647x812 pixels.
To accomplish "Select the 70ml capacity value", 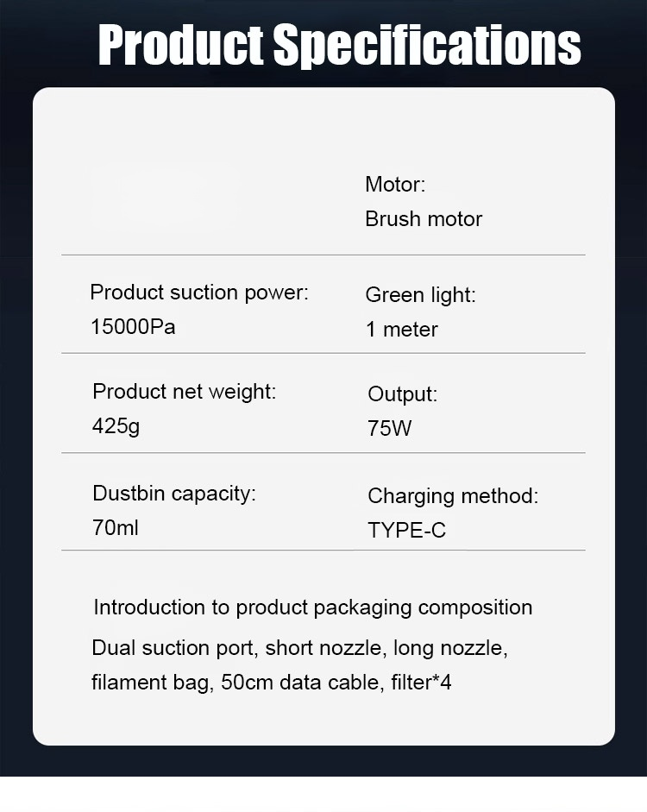I will [115, 528].
